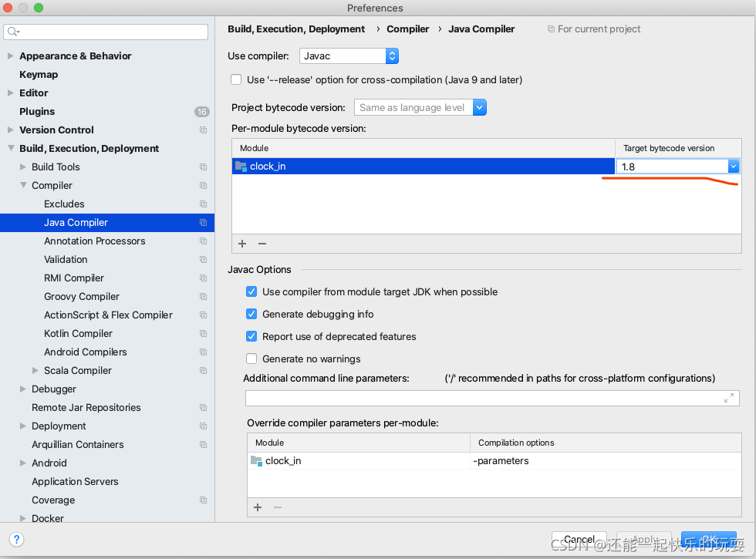Click the Additional command line parameters field
The image size is (756, 559).
tap(492, 398)
